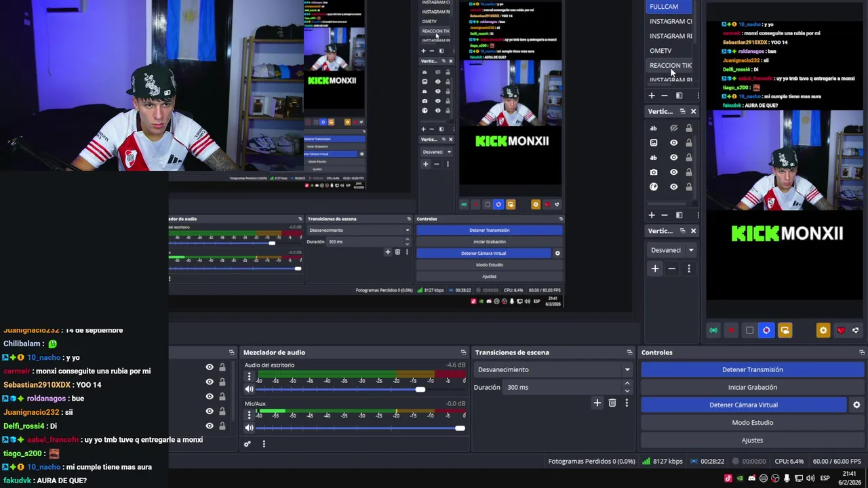The width and height of the screenshot is (868, 488).
Task: Select the INSTAGRAM CI scene
Action: [670, 21]
